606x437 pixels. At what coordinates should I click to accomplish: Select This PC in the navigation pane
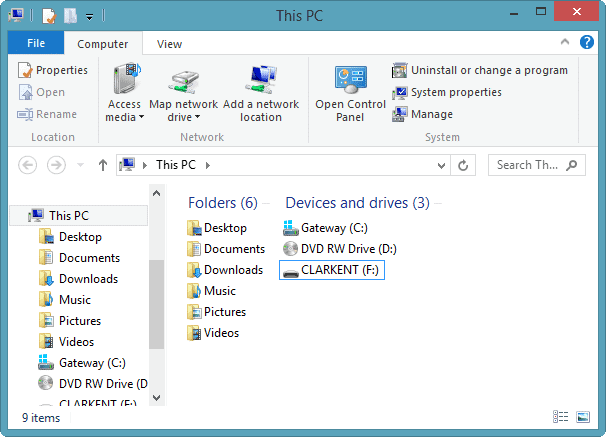point(78,216)
